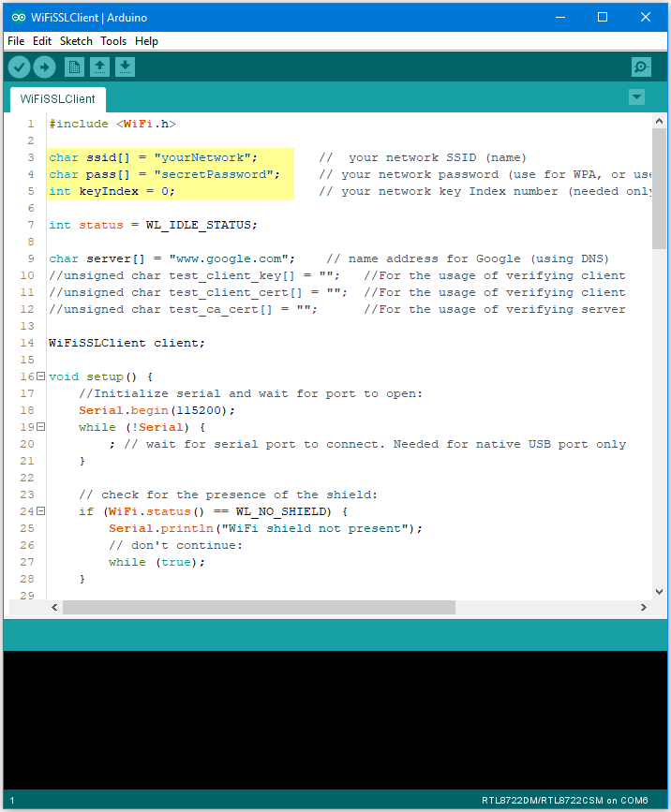671x812 pixels.
Task: Click test_client_cert on line 11
Action: pos(229,292)
